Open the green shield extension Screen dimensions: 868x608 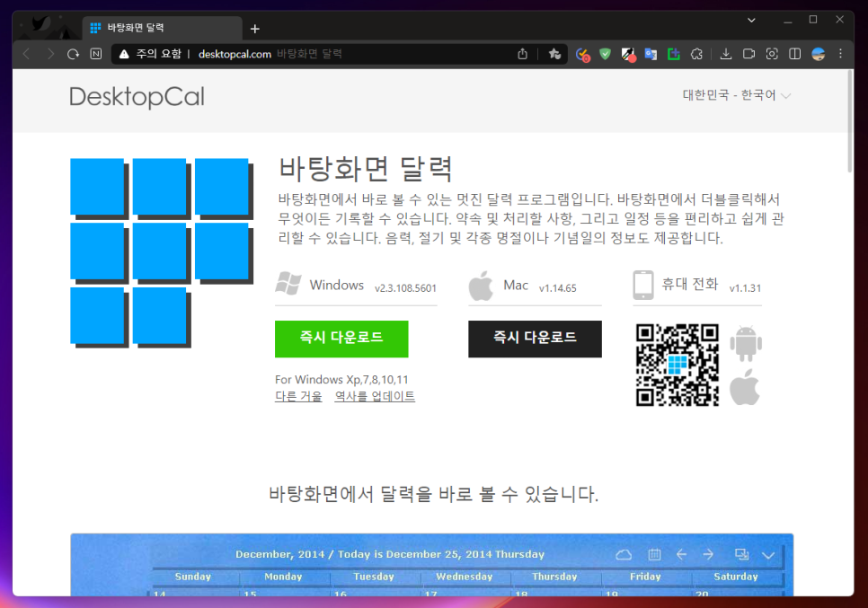click(605, 54)
